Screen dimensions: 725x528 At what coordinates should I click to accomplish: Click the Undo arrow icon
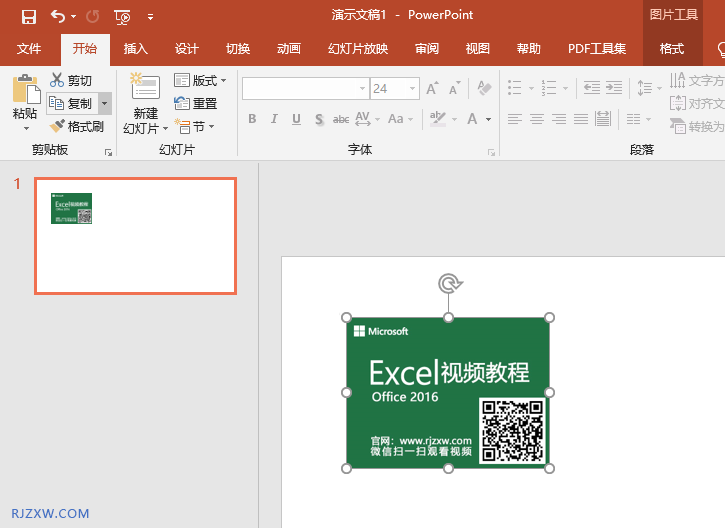[x=58, y=16]
